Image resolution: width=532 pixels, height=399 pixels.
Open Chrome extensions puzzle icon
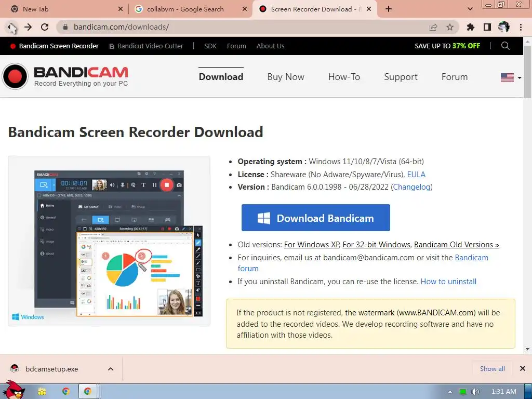471,27
